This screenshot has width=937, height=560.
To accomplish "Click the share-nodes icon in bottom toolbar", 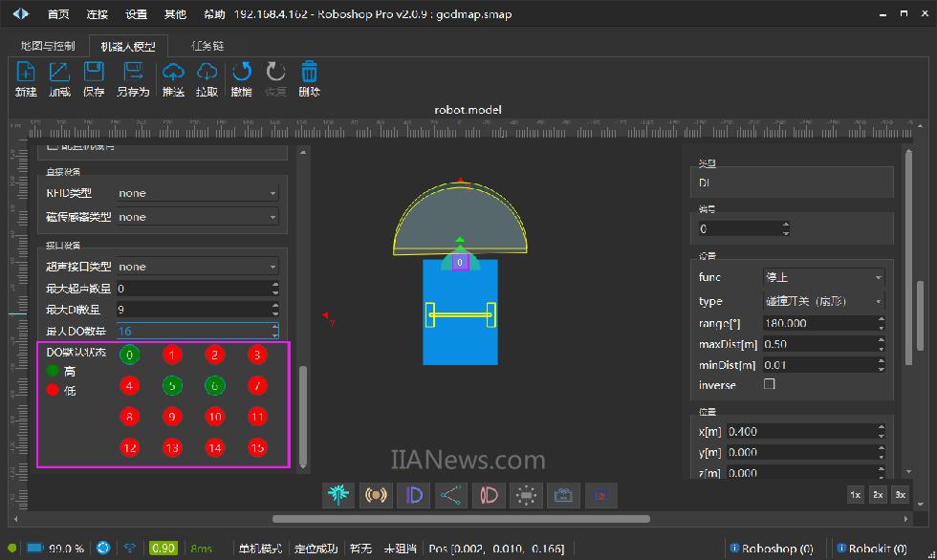I will [450, 495].
